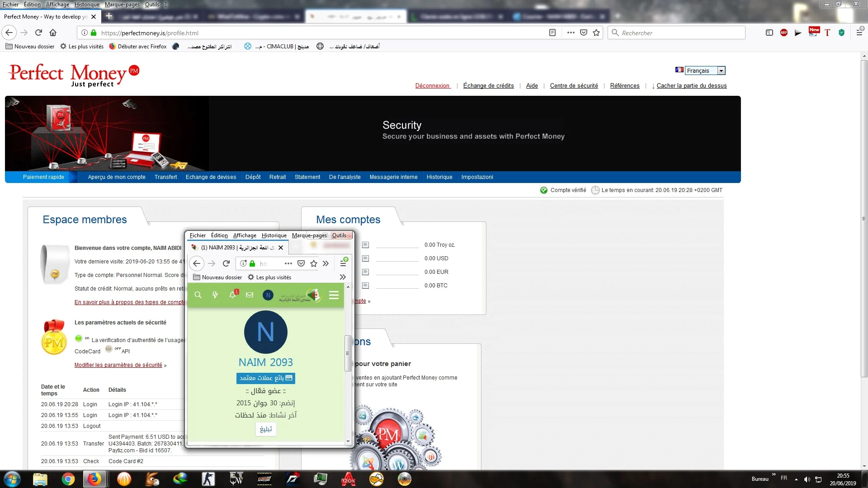
Task: Bookmark the page in the small forum window
Action: pos(314,263)
